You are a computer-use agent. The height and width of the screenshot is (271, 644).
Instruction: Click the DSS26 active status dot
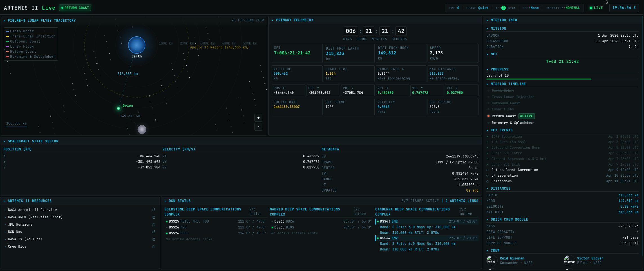click(167, 234)
